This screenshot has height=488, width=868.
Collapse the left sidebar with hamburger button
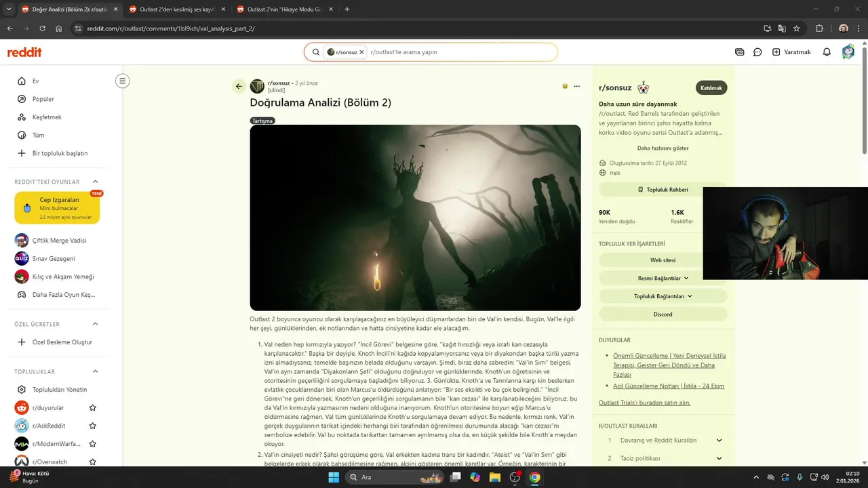pos(122,81)
